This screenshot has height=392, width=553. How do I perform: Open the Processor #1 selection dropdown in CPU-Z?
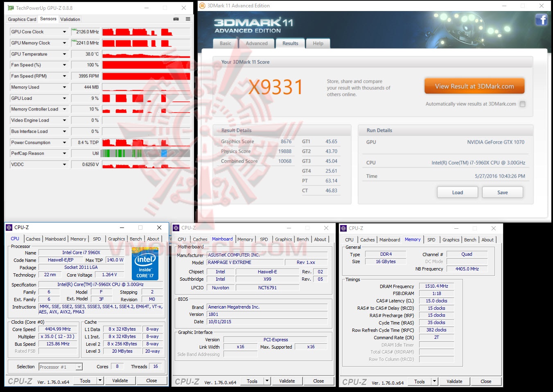pyautogui.click(x=79, y=367)
